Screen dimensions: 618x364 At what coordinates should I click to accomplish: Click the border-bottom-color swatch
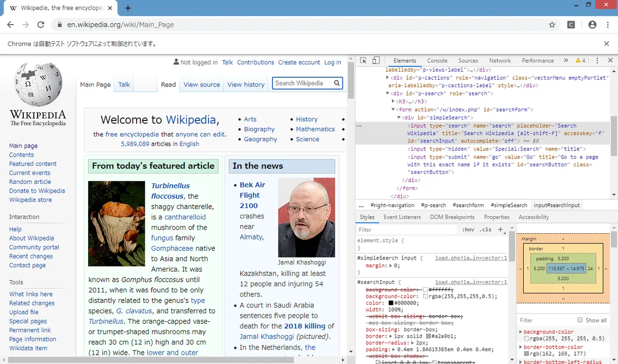click(x=526, y=353)
